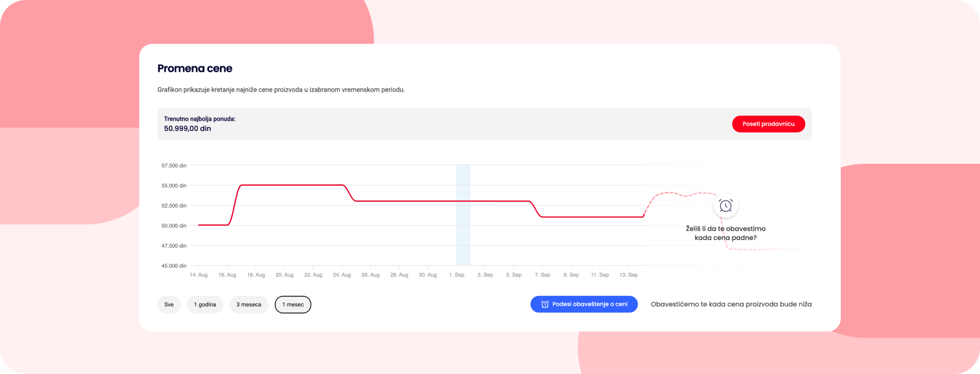
Task: Select the "1 godina" time range
Action: pyautogui.click(x=205, y=304)
